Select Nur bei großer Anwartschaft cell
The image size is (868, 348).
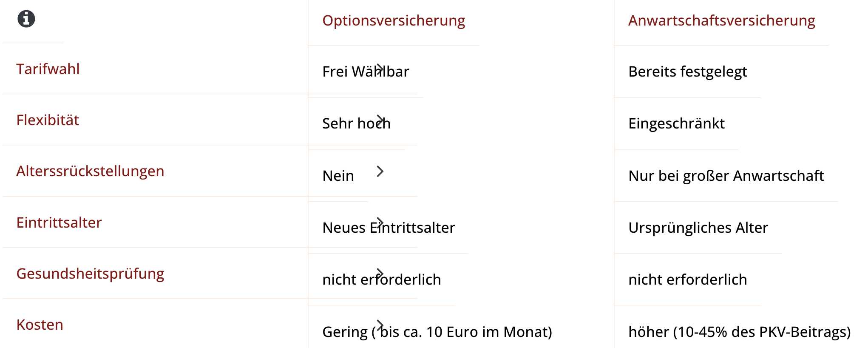(726, 176)
